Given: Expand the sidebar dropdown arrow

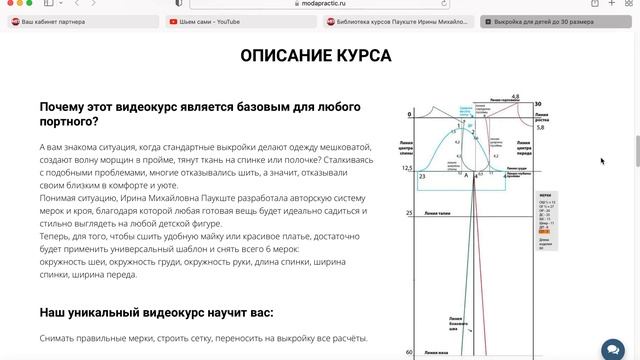Looking at the screenshot, I should pos(61,3).
